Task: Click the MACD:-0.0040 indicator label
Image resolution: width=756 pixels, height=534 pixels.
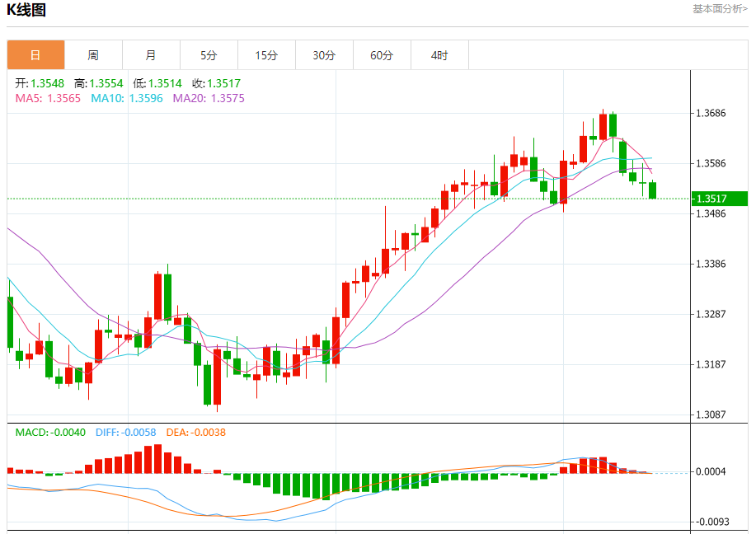Action: (x=50, y=433)
